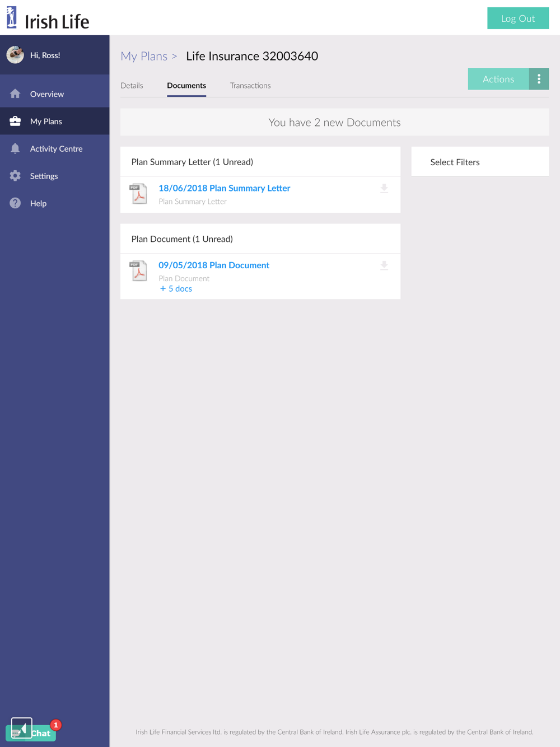Download the 18/06/2018 Plan Summary Letter
560x747 pixels.
tap(384, 189)
